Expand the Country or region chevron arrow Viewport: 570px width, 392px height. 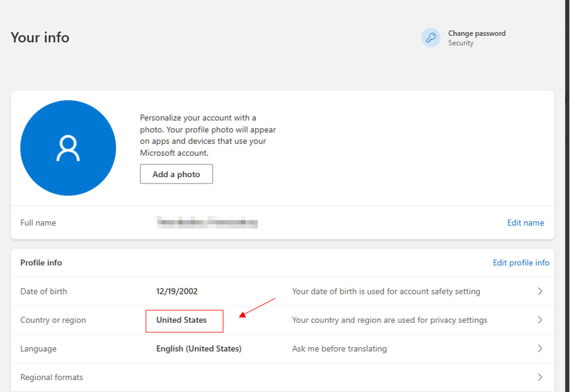pos(540,320)
